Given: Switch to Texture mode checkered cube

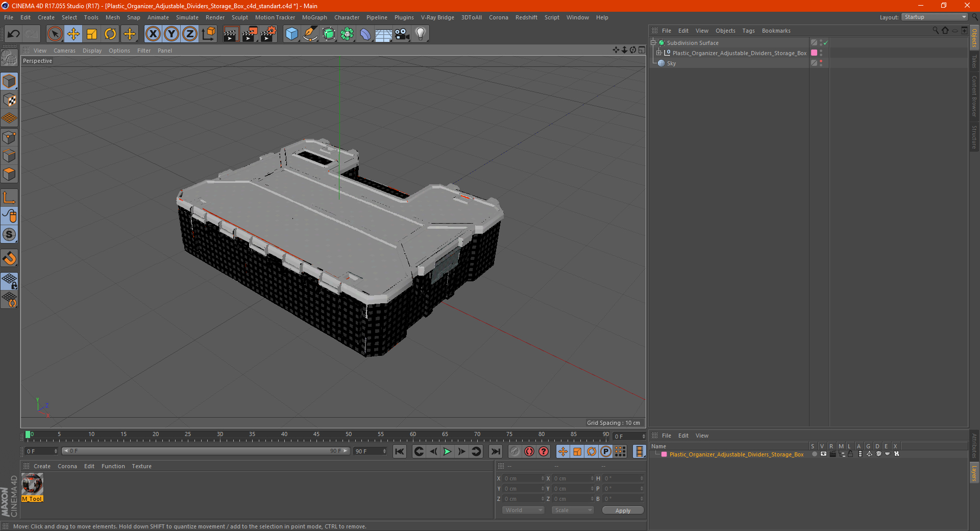Looking at the screenshot, I should click(9, 100).
